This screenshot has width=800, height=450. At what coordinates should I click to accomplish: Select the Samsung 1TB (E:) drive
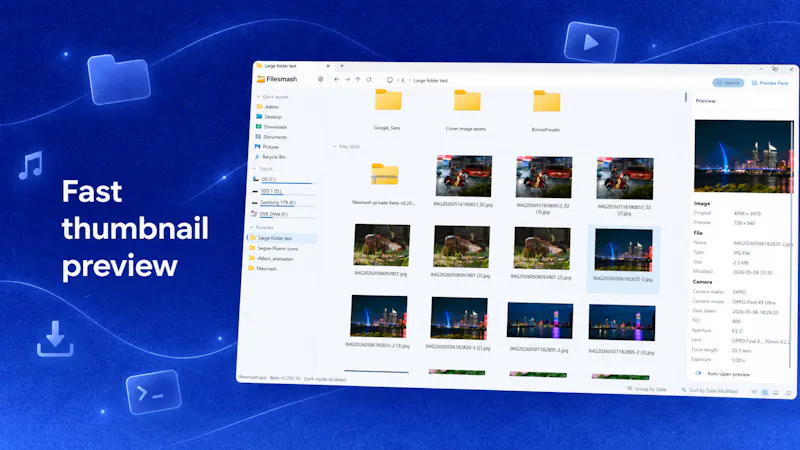(x=283, y=203)
